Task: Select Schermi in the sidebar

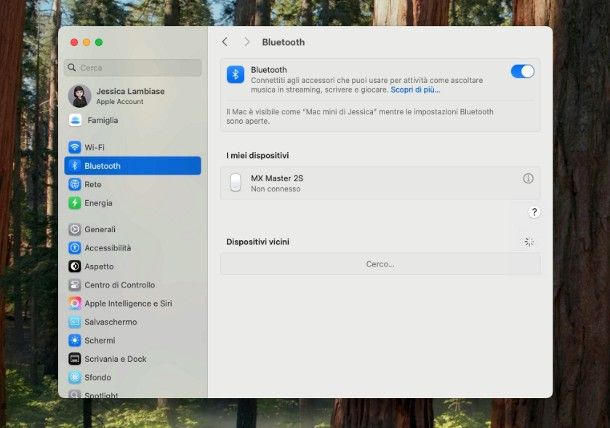Action: click(x=99, y=340)
